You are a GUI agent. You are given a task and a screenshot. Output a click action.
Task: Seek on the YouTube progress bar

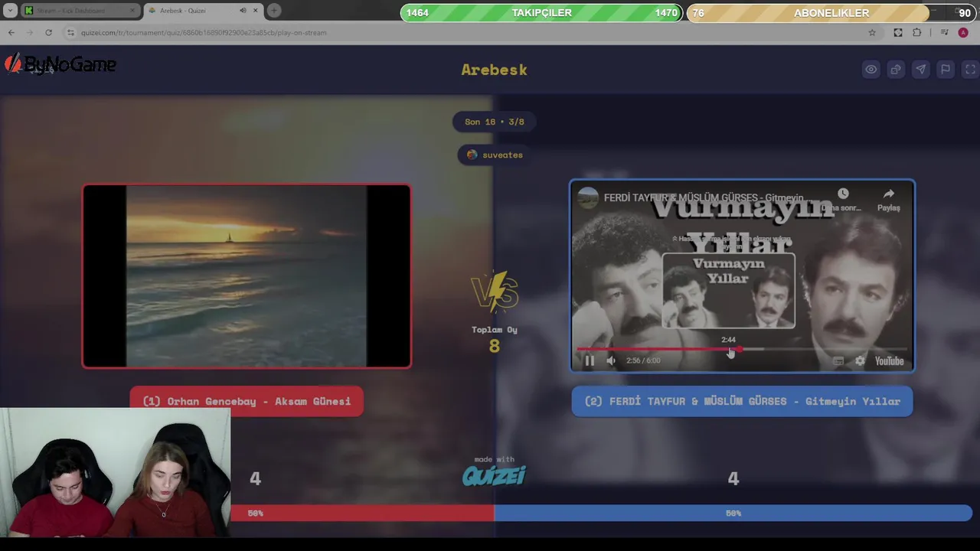(x=742, y=349)
